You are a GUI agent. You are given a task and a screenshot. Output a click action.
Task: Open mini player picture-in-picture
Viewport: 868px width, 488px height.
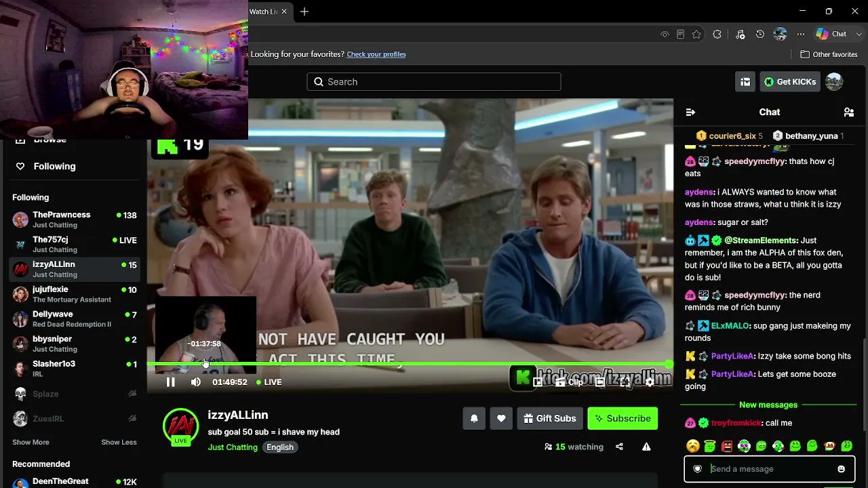tap(538, 382)
